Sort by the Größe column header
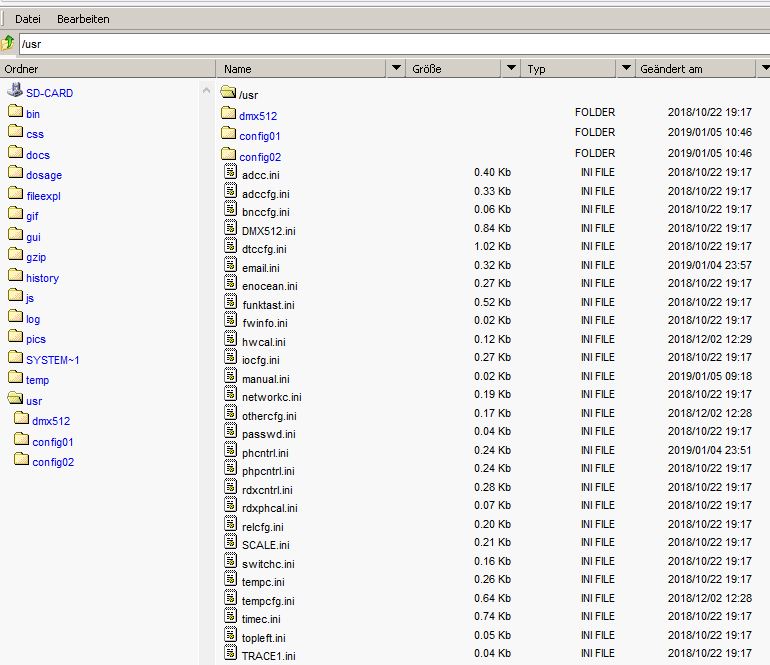The height and width of the screenshot is (665, 770). coord(454,69)
